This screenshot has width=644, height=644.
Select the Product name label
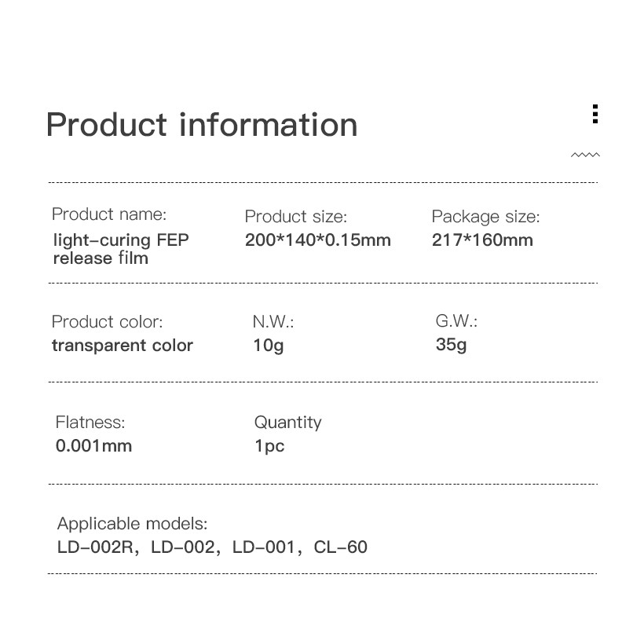coord(109,214)
